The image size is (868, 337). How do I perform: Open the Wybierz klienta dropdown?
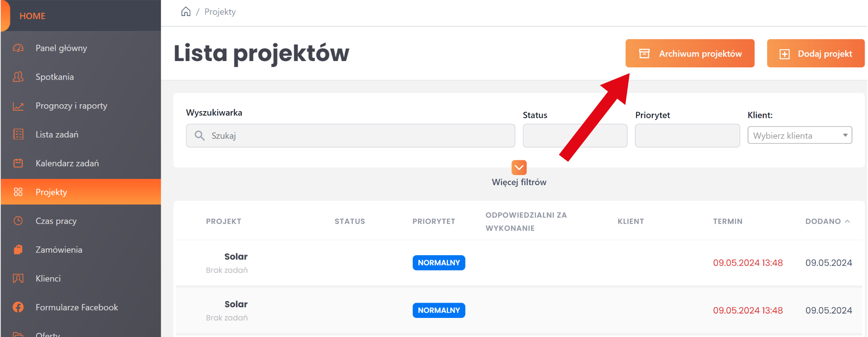[x=799, y=135]
